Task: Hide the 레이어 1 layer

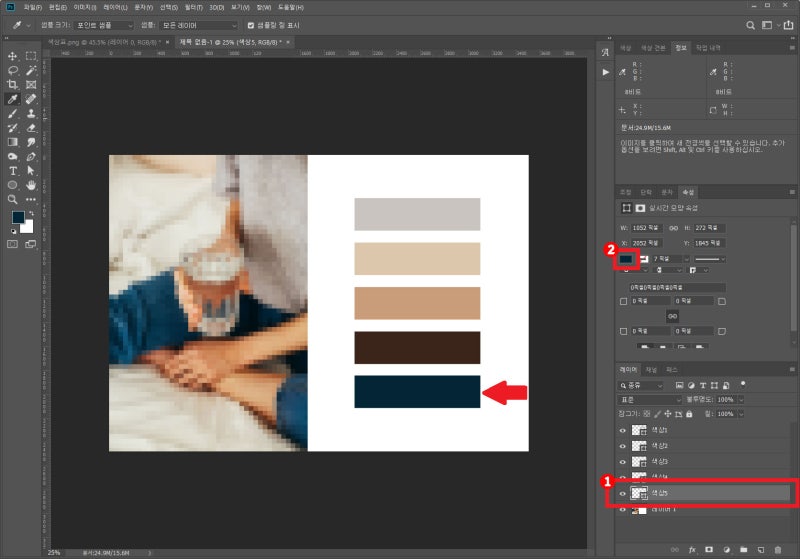Action: (622, 510)
